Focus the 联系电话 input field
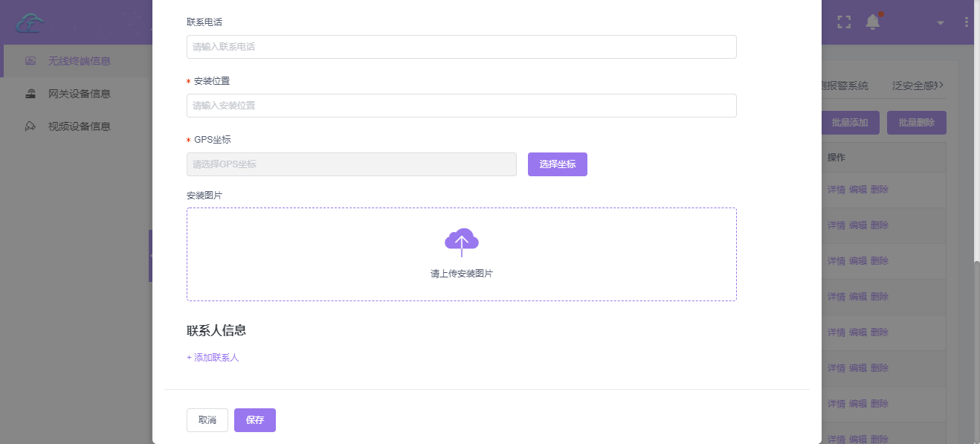This screenshot has height=444, width=980. click(461, 47)
